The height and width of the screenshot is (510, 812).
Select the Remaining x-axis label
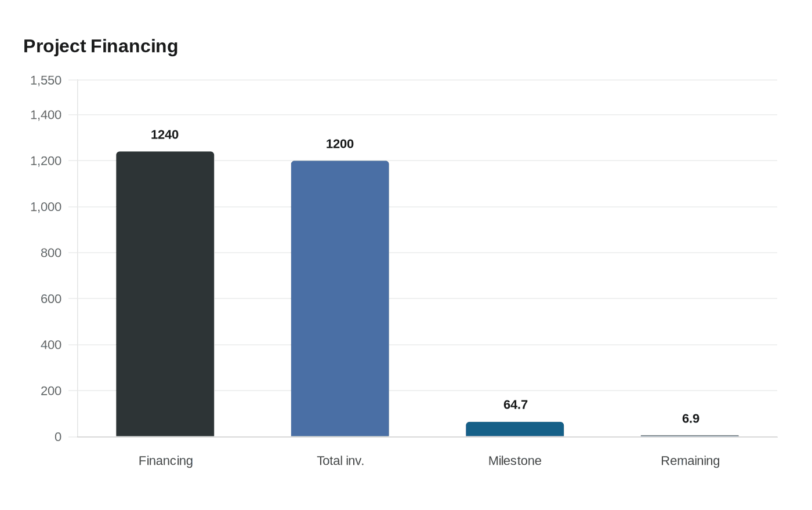click(690, 461)
